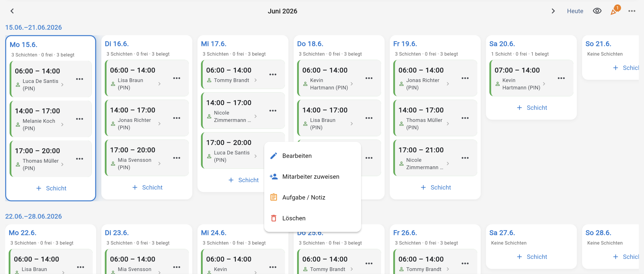
Task: Open options for Jonas Richter's Di 16.6. 14:00 shift
Action: pos(176,118)
